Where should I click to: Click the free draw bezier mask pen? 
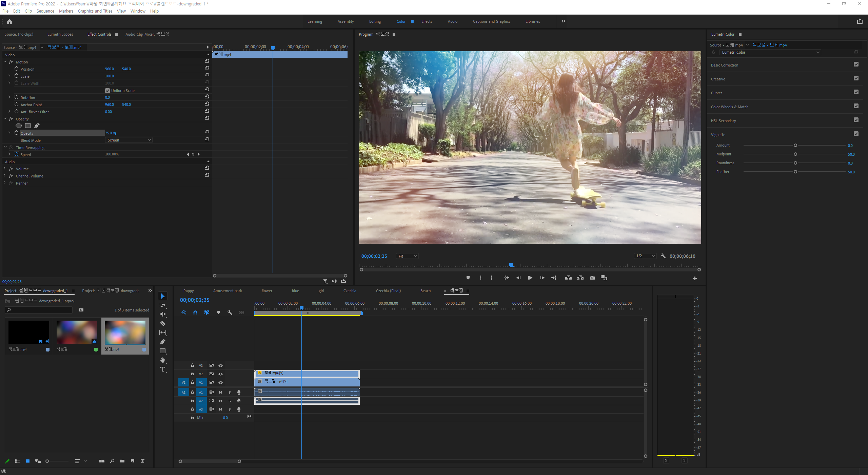(37, 126)
